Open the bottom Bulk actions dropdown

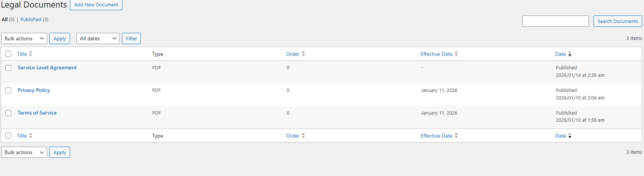click(24, 152)
